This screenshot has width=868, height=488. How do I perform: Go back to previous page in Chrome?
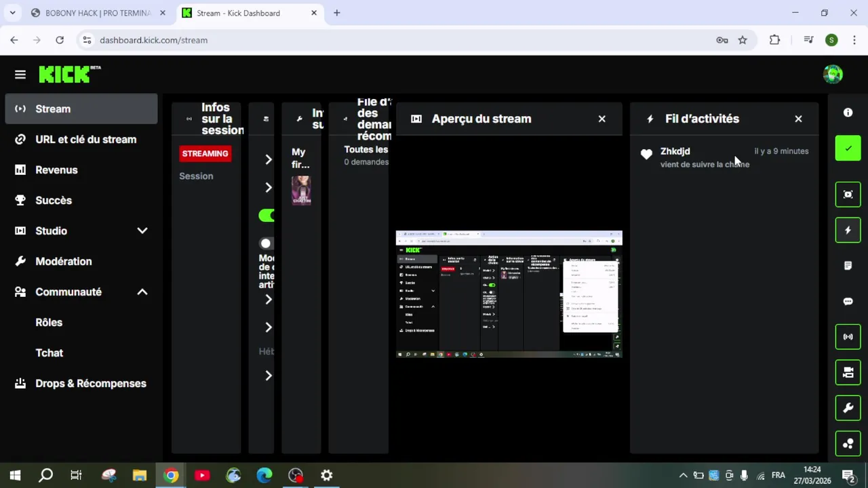pyautogui.click(x=14, y=40)
